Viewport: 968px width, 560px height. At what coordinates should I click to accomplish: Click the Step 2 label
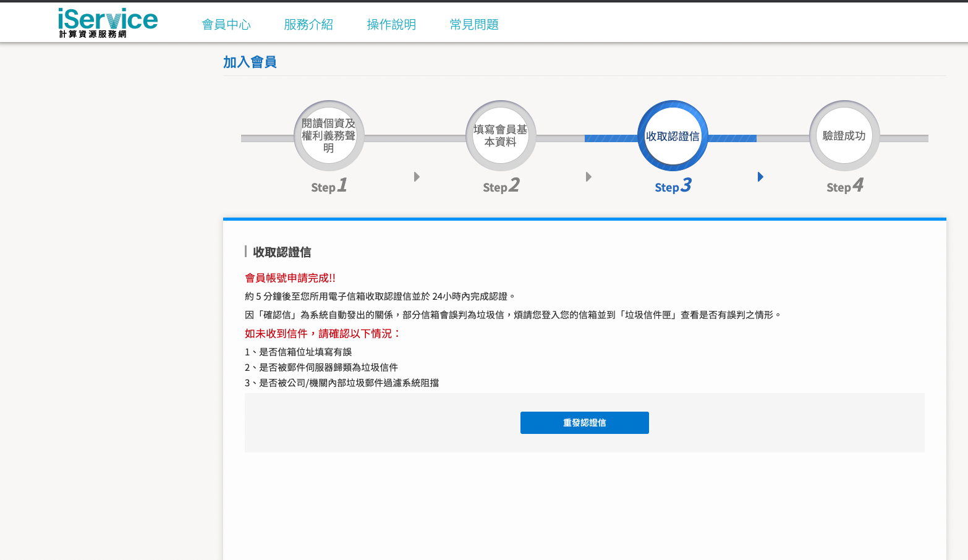coord(501,186)
